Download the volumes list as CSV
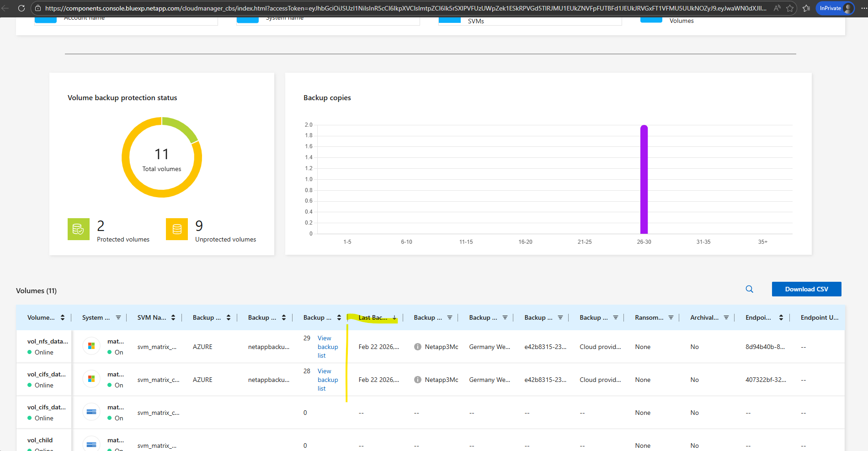Screen dimensions: 868x451 coord(806,289)
